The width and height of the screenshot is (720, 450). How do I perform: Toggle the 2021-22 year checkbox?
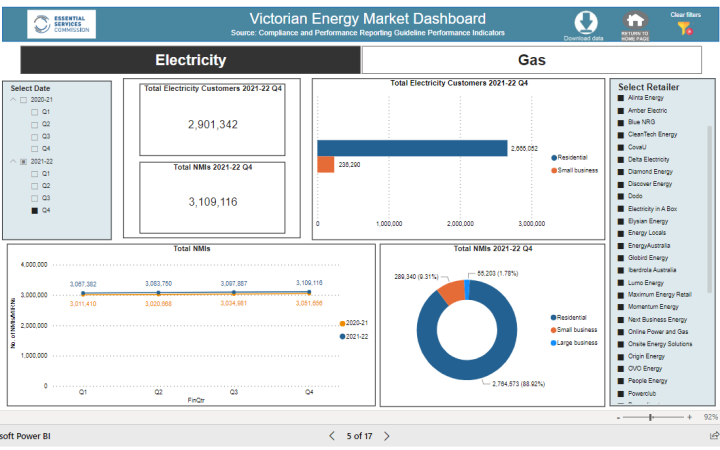23,162
